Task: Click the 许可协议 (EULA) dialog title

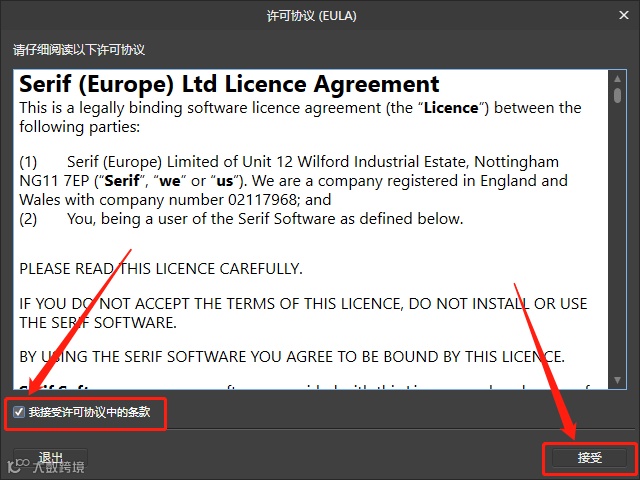Action: click(311, 16)
